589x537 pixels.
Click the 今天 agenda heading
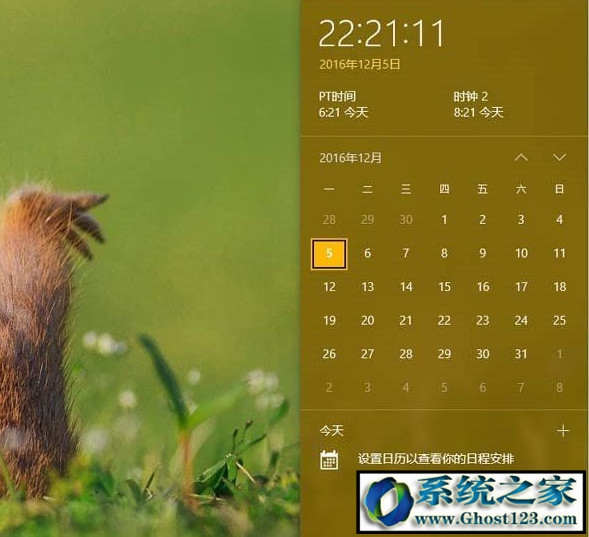pos(331,430)
